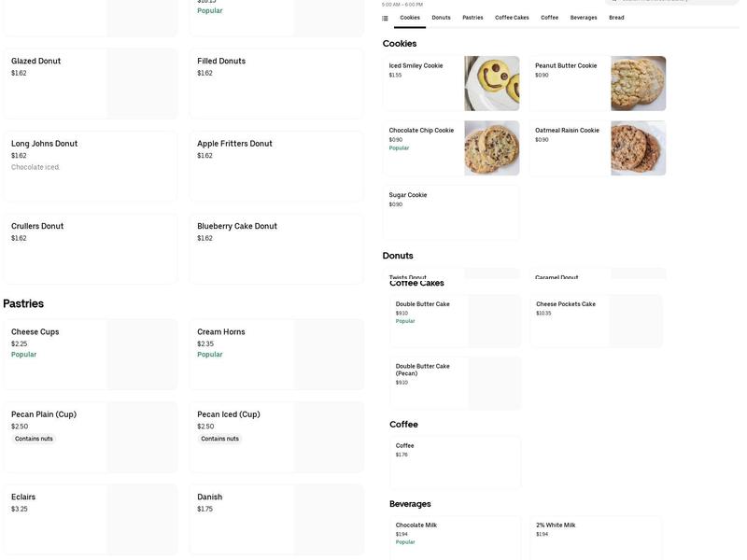Focus the search input field
The width and height of the screenshot is (747, 560).
tap(674, 1)
